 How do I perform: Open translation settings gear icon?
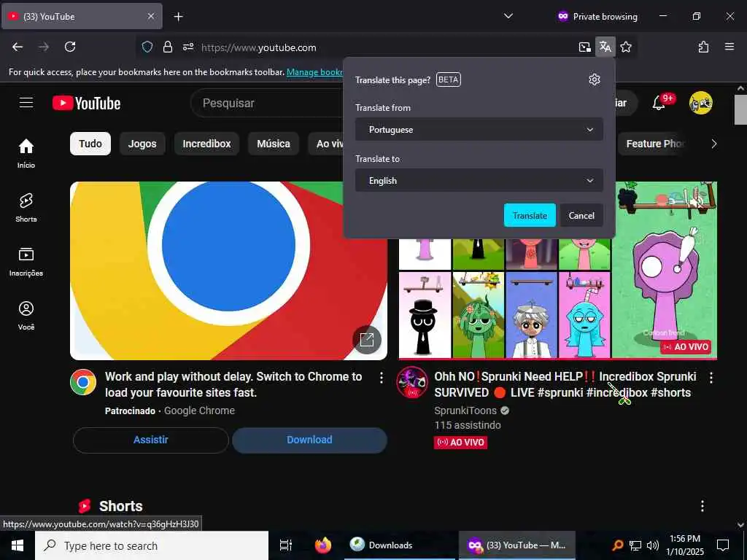coord(594,79)
